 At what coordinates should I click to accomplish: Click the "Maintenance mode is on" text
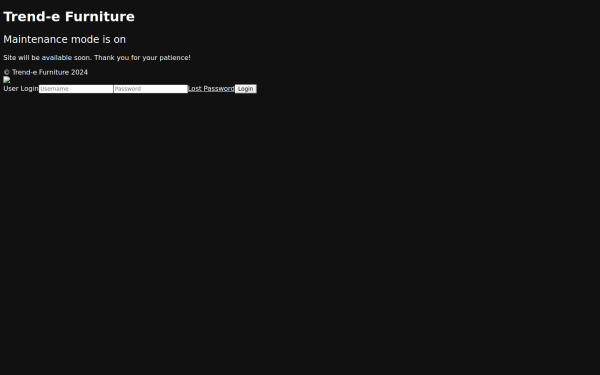click(x=64, y=39)
